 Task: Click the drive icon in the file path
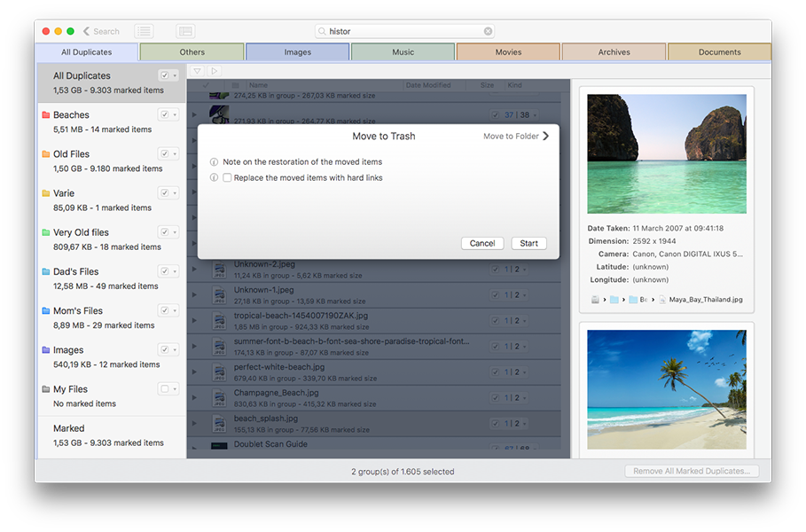(595, 300)
